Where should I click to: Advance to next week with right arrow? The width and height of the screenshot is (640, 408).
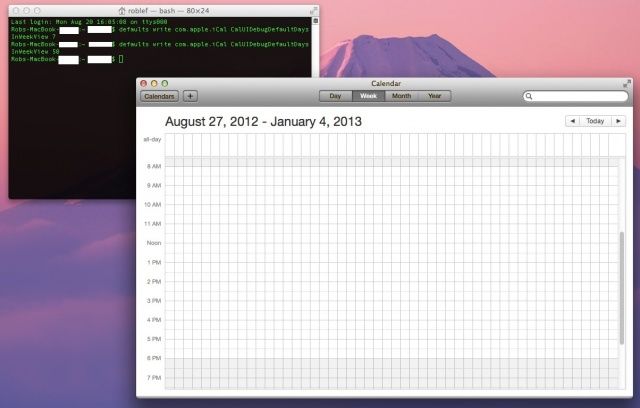tap(618, 121)
